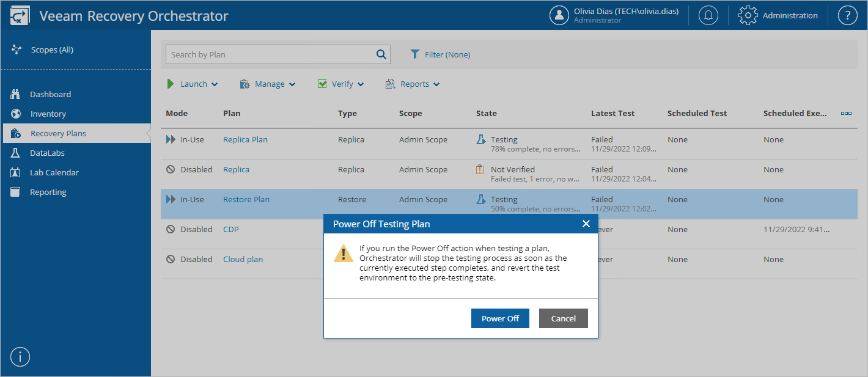The width and height of the screenshot is (868, 377).
Task: Expand the Launch dropdown menu
Action: pyautogui.click(x=193, y=84)
